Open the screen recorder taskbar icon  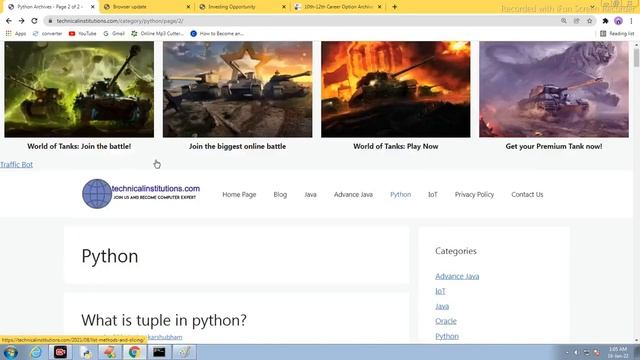click(60, 352)
